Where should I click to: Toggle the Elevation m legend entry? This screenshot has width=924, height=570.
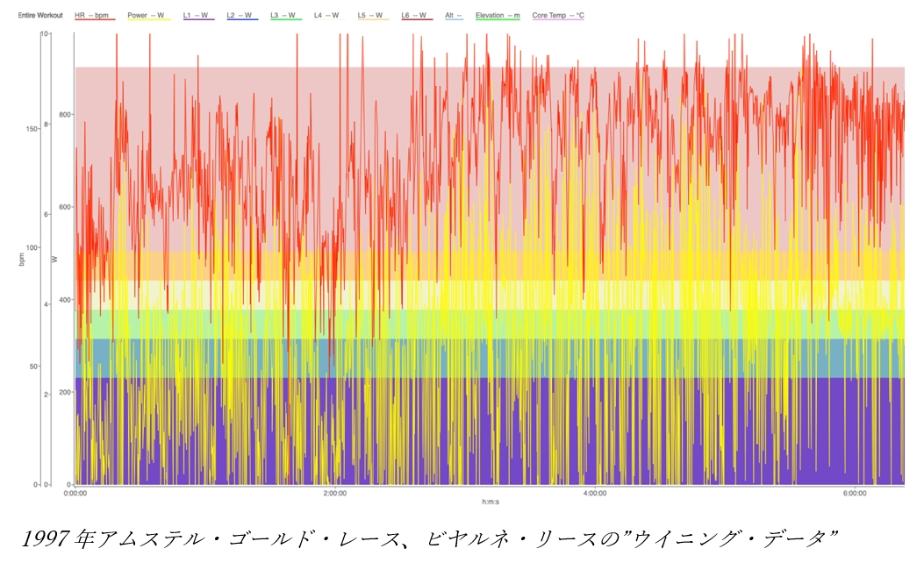(498, 16)
